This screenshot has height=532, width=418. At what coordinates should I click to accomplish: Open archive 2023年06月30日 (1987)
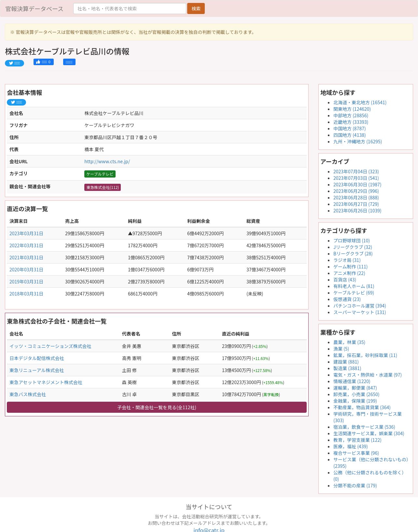pos(357,185)
